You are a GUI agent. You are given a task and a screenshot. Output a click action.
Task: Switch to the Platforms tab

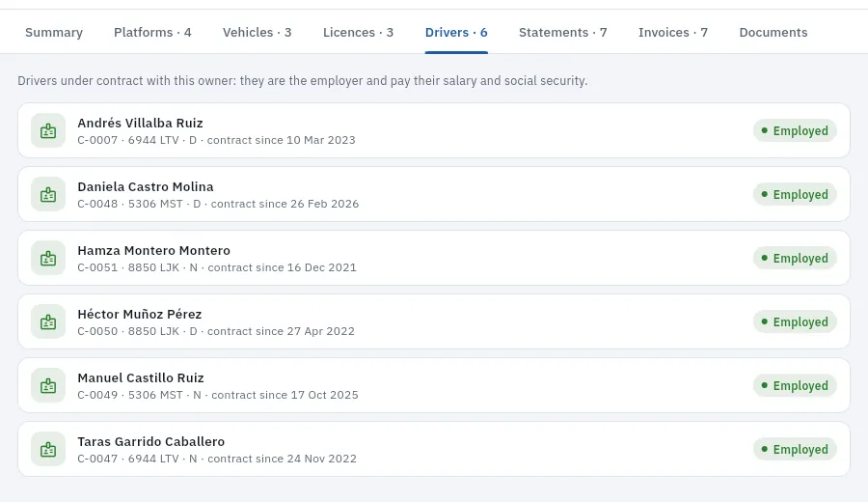click(x=152, y=33)
